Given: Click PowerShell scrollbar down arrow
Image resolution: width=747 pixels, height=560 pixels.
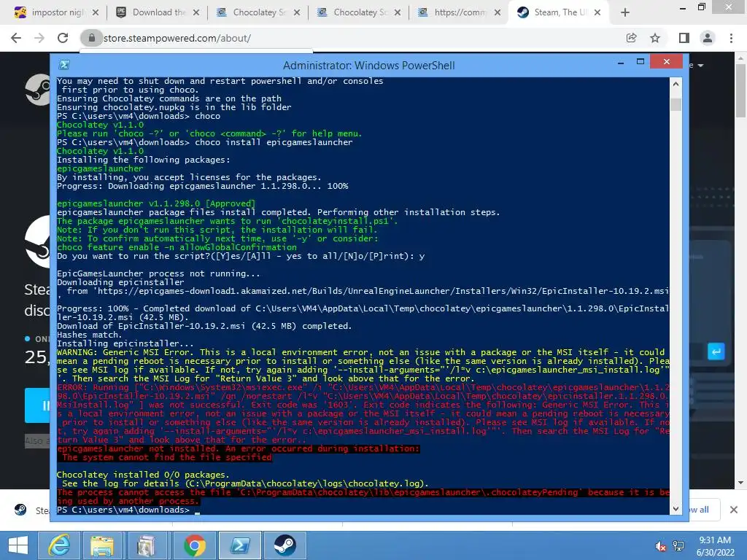Looking at the screenshot, I should click(x=676, y=508).
